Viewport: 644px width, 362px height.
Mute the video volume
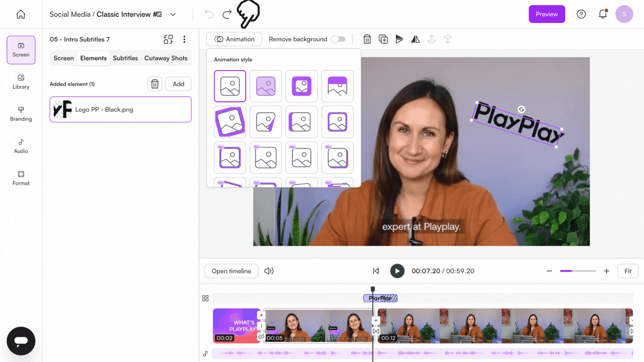tap(269, 271)
